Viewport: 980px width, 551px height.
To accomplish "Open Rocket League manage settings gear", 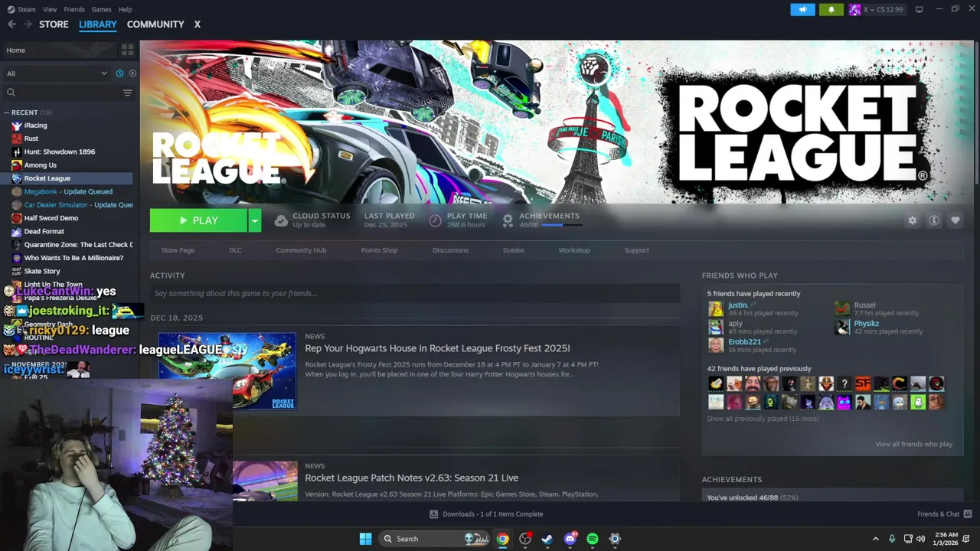I will (912, 220).
